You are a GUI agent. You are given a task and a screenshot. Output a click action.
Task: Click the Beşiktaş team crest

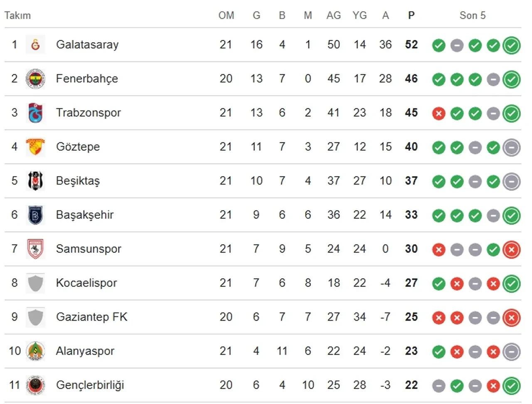click(36, 181)
